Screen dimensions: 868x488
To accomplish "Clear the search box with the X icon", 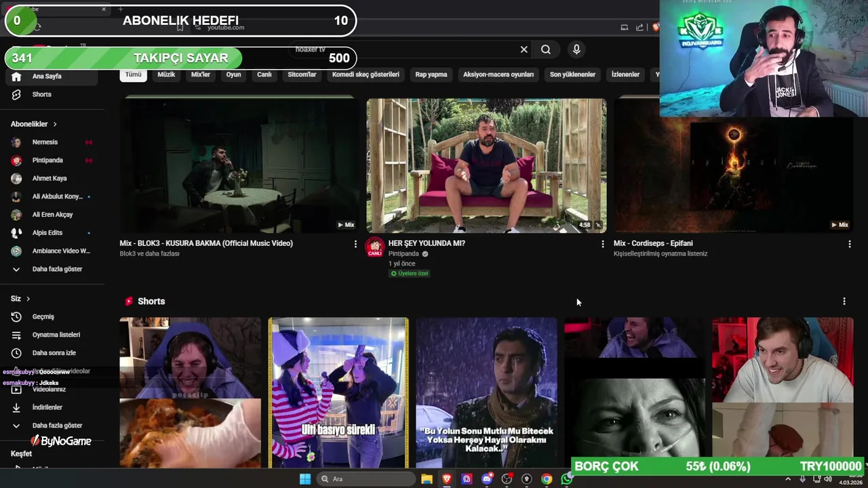I will tap(524, 49).
